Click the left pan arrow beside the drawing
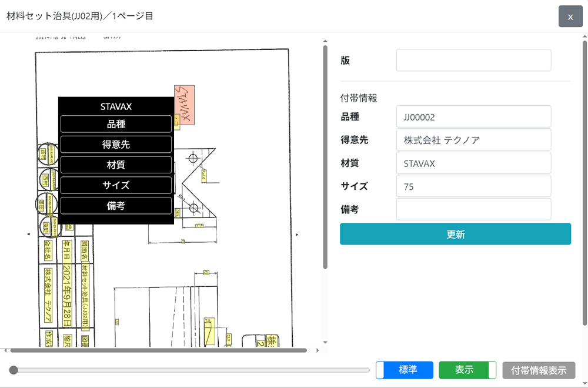 [29, 234]
